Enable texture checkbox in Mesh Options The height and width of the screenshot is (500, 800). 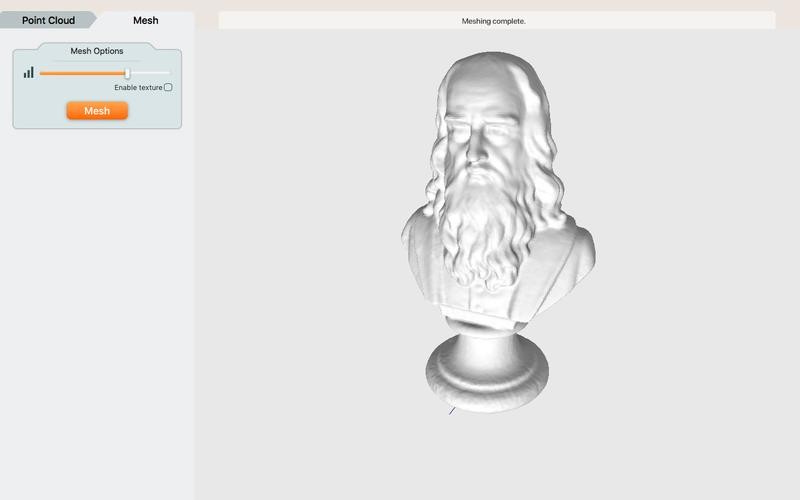(x=168, y=88)
